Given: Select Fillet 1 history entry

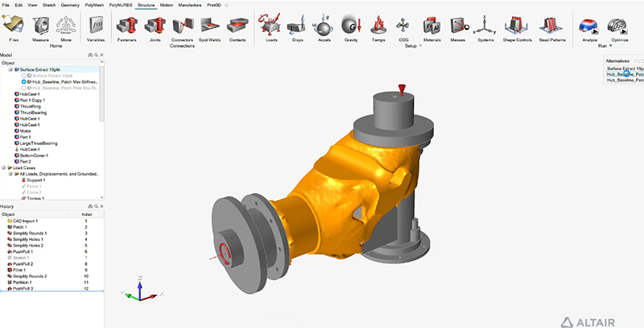Looking at the screenshot, I should point(19,270).
